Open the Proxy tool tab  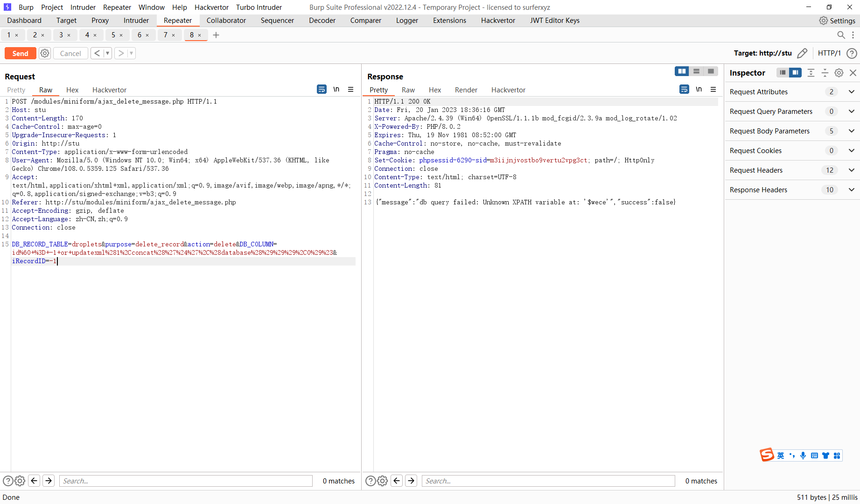point(100,21)
